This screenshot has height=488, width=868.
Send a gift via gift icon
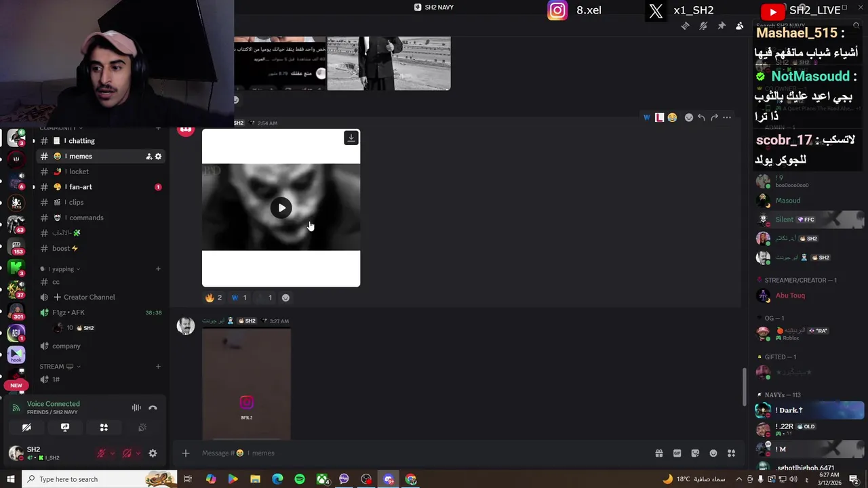coord(658,453)
